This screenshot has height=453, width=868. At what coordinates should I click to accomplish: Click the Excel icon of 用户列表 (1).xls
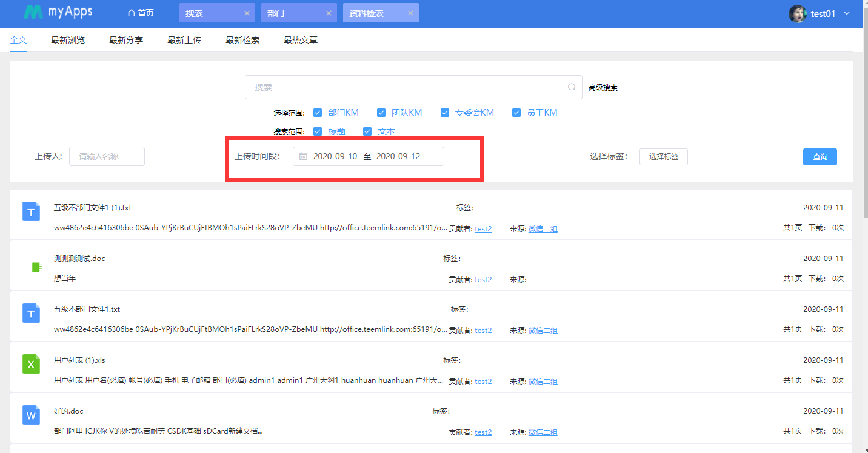31,364
